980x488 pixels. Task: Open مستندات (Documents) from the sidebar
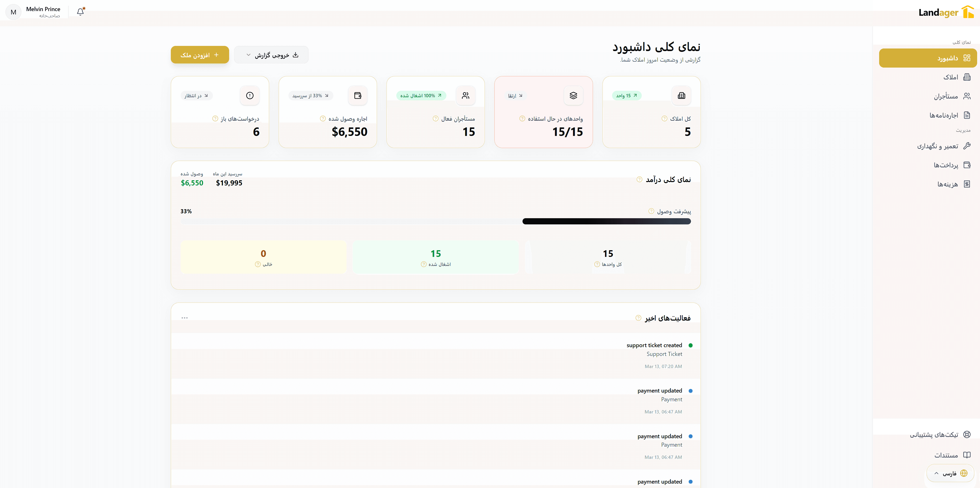[951, 455]
